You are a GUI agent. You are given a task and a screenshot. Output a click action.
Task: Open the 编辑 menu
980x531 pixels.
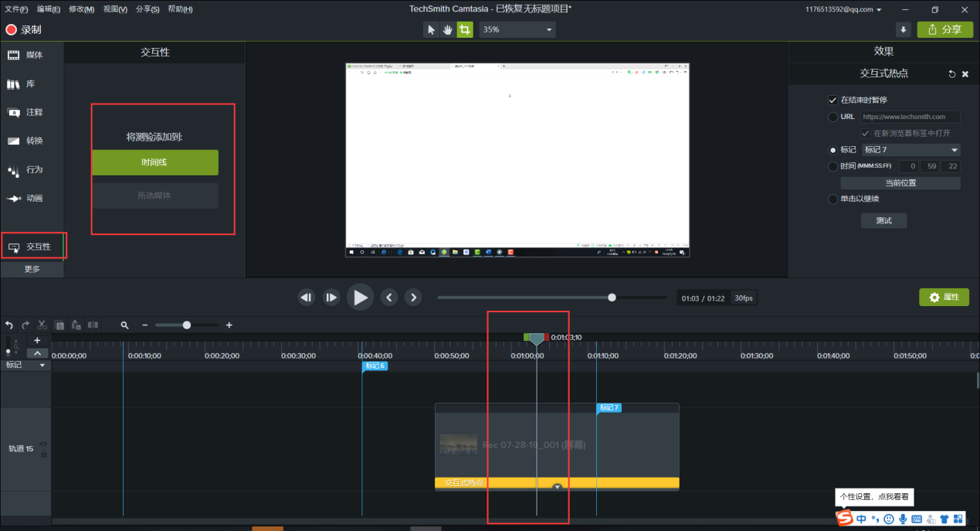pos(49,9)
